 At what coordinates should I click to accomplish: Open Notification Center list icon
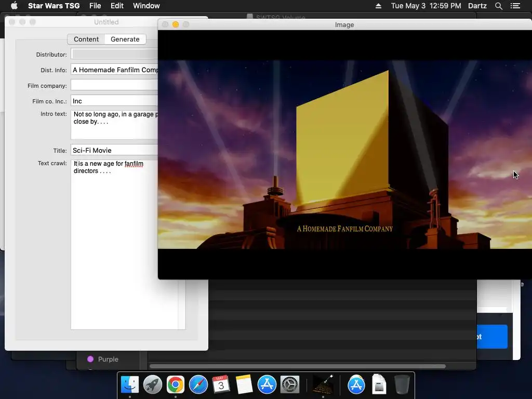pyautogui.click(x=515, y=6)
